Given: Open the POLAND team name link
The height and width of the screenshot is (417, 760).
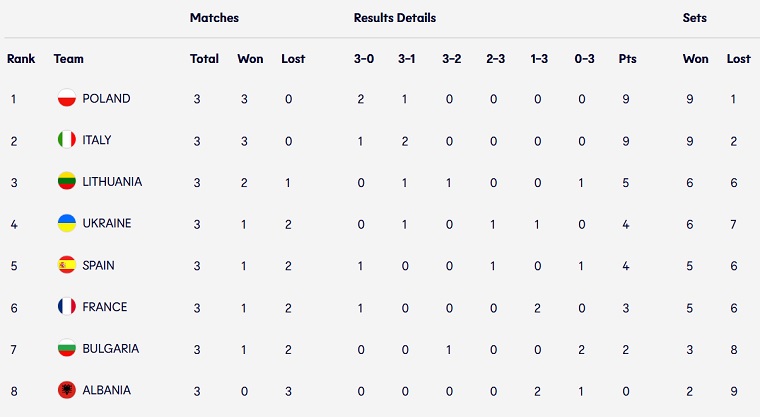Looking at the screenshot, I should tap(106, 98).
